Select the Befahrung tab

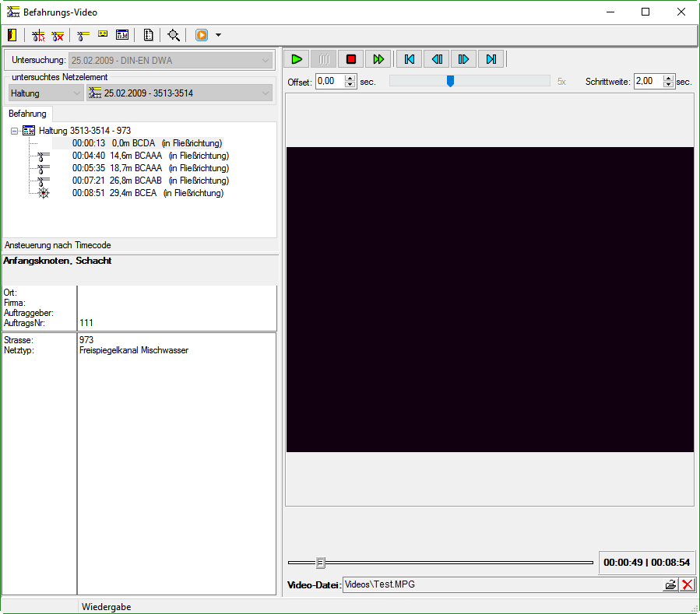pos(27,114)
